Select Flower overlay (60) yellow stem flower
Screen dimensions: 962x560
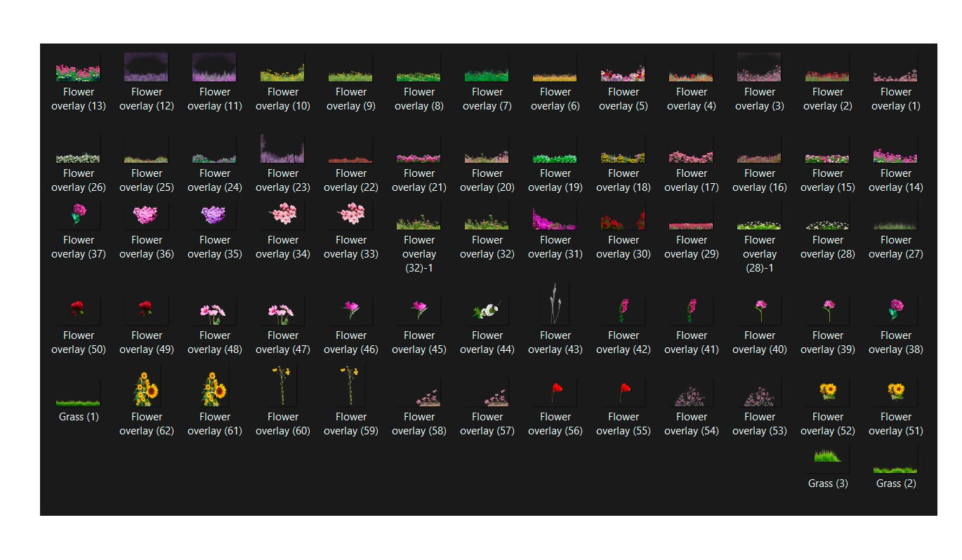(x=282, y=385)
